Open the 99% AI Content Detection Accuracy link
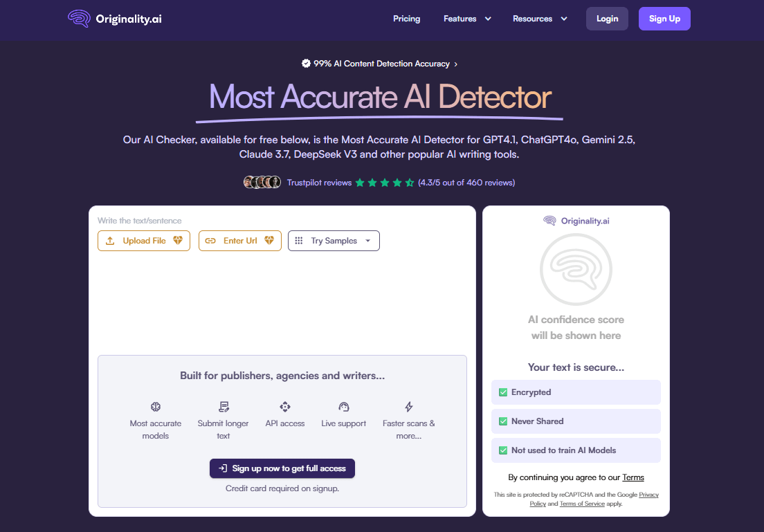Image resolution: width=764 pixels, height=532 pixels. [381, 64]
